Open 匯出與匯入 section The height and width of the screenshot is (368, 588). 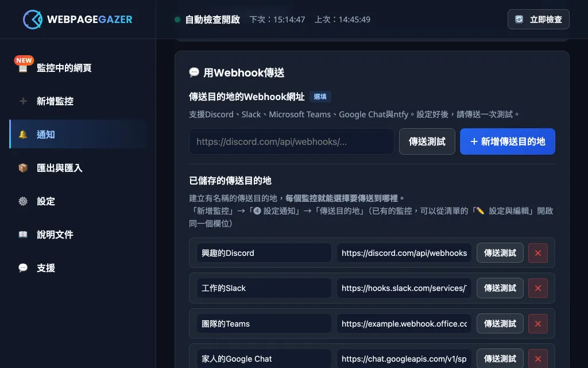(x=78, y=167)
